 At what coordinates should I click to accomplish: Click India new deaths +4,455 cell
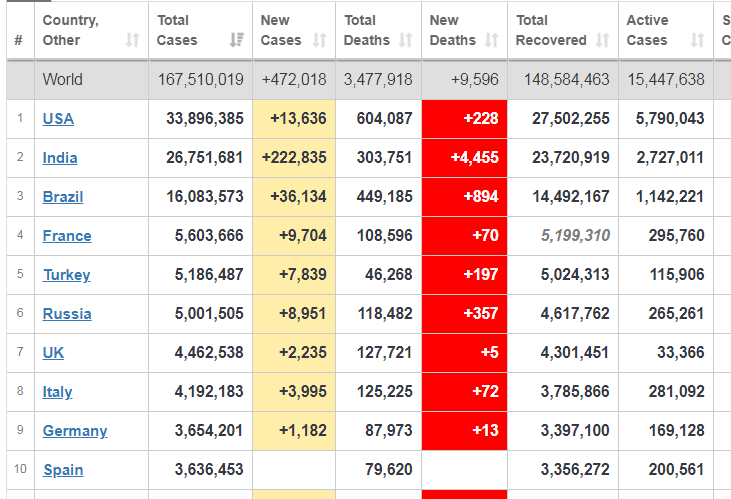point(464,158)
